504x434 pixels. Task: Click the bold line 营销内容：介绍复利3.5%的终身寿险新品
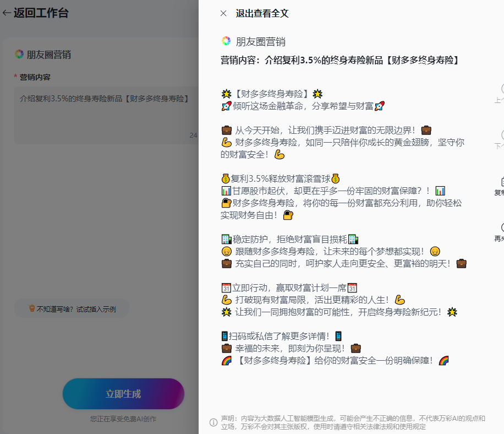click(339, 60)
